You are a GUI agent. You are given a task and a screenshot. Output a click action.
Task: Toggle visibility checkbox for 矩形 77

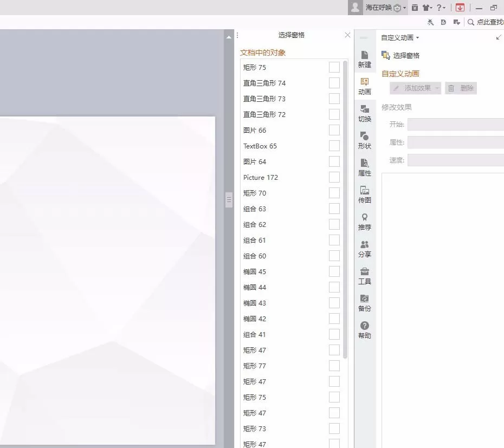point(334,366)
